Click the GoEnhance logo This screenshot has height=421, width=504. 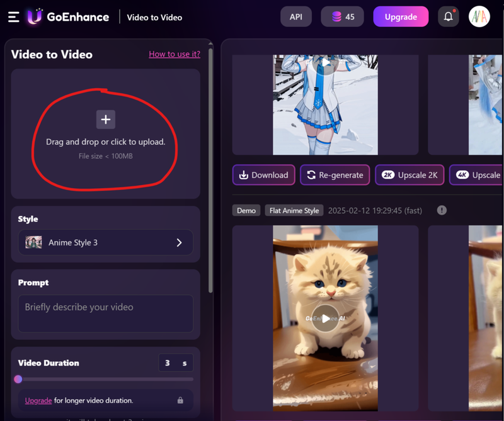pos(68,17)
